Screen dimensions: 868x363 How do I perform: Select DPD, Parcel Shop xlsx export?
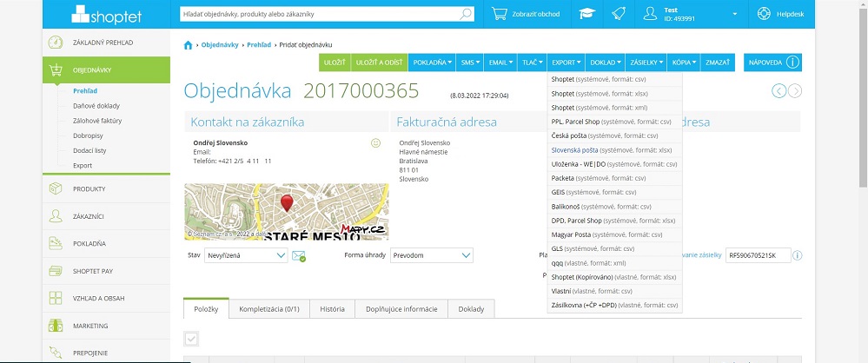point(614,221)
